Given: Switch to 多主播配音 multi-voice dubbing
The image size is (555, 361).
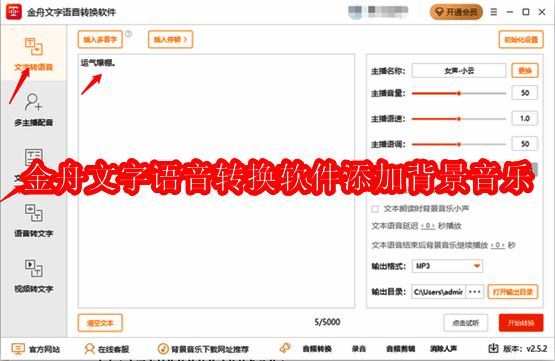Looking at the screenshot, I should point(34,110).
